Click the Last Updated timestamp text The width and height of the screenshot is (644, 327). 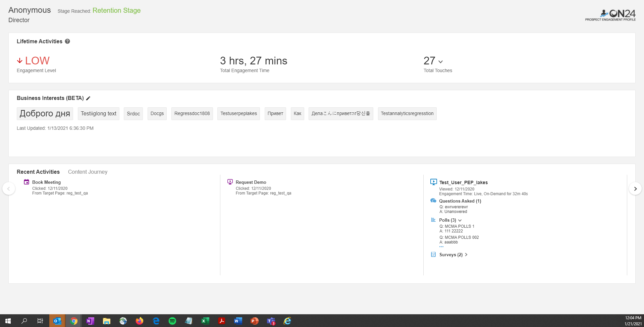click(55, 128)
